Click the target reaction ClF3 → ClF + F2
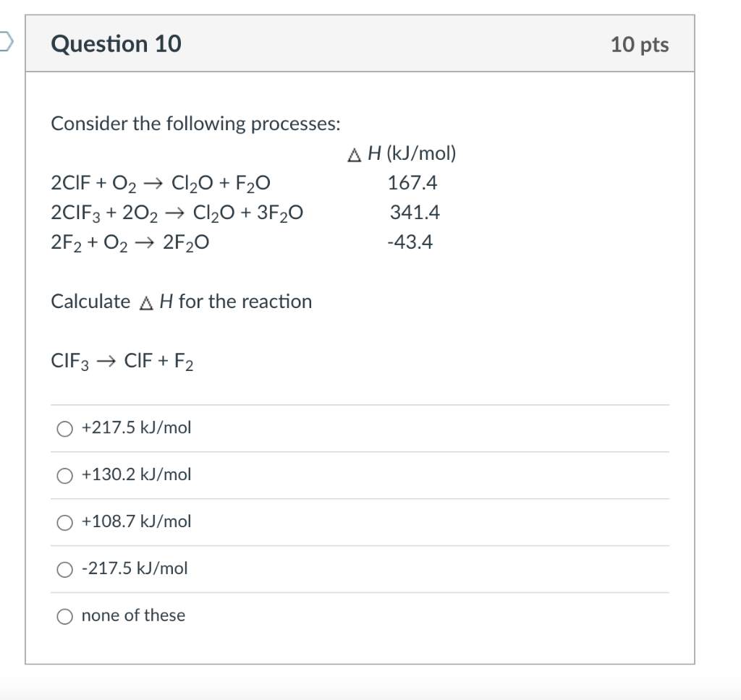The image size is (741, 700). pyautogui.click(x=121, y=358)
